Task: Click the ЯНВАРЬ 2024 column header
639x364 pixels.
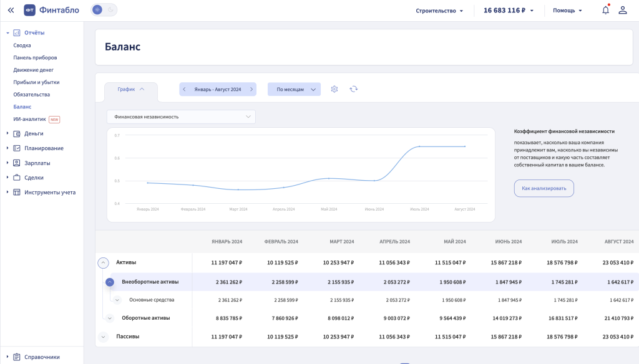Action: tap(227, 241)
